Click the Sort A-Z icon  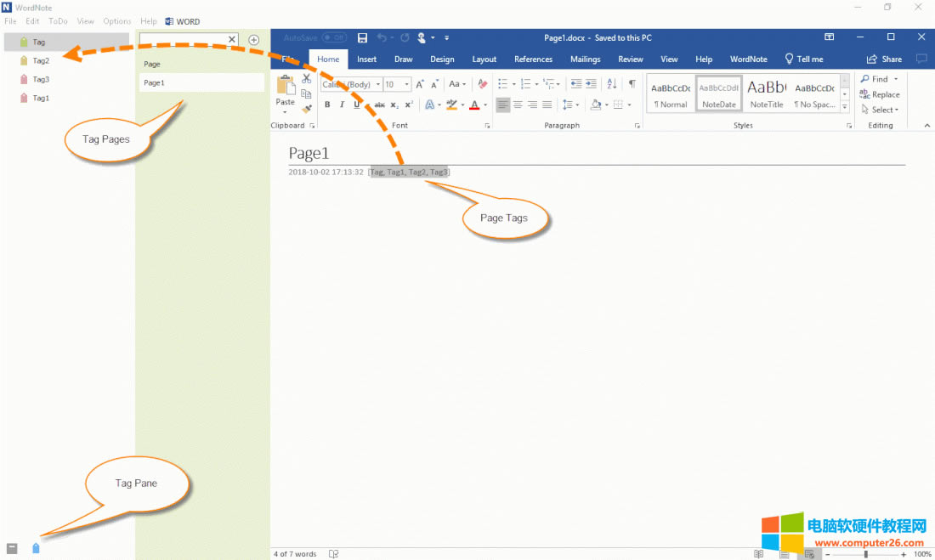tap(611, 84)
